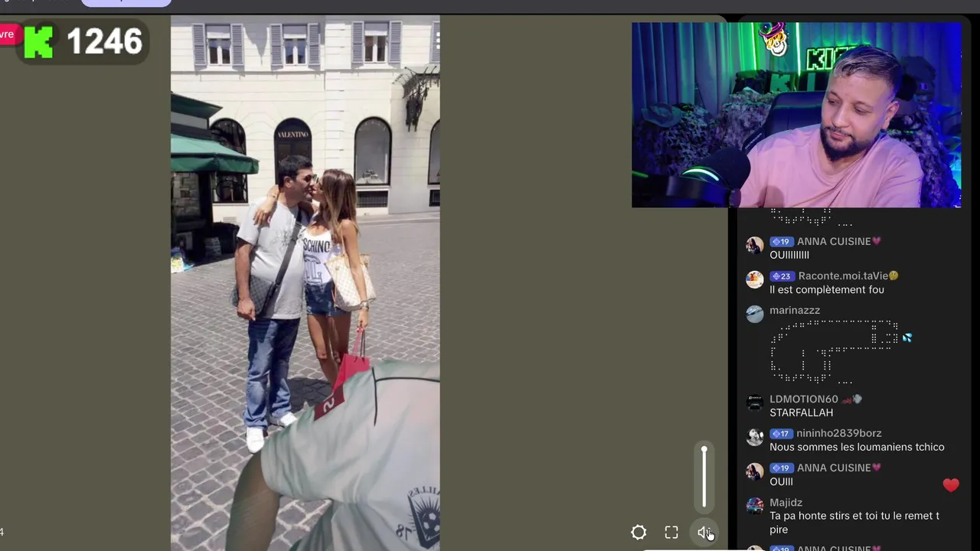Click the 1246 viewer count overlay

coord(83,41)
